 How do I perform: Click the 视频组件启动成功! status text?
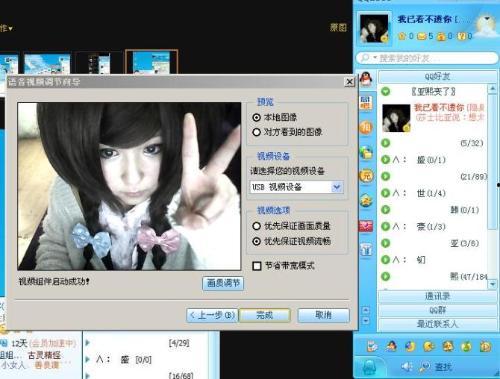(54, 281)
